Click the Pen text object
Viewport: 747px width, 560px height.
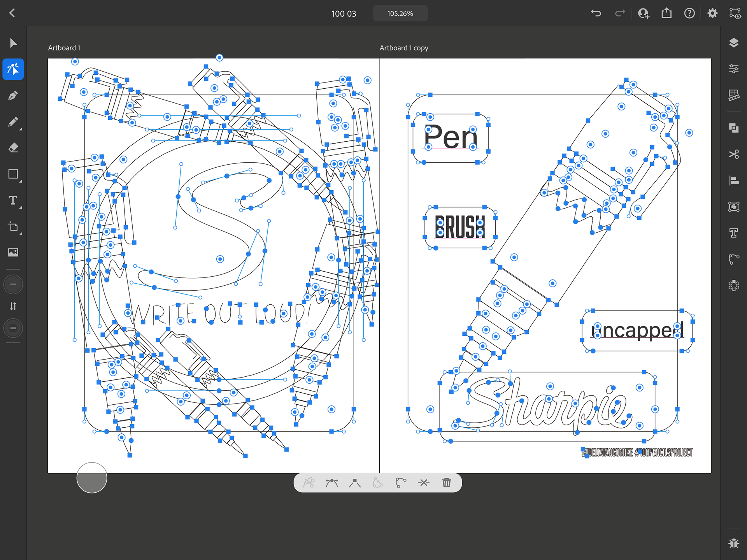point(451,137)
